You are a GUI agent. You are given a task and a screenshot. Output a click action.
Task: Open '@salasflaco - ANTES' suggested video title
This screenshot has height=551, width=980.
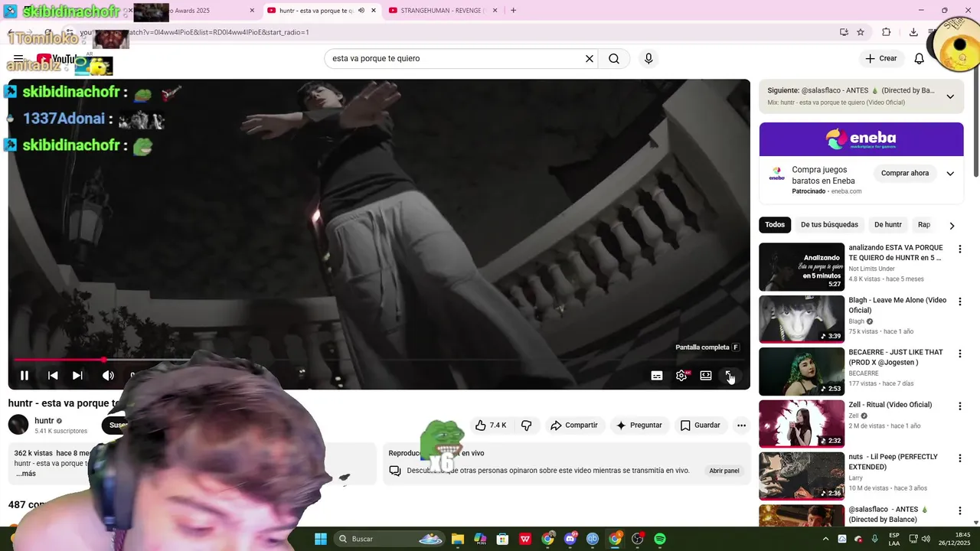point(887,514)
